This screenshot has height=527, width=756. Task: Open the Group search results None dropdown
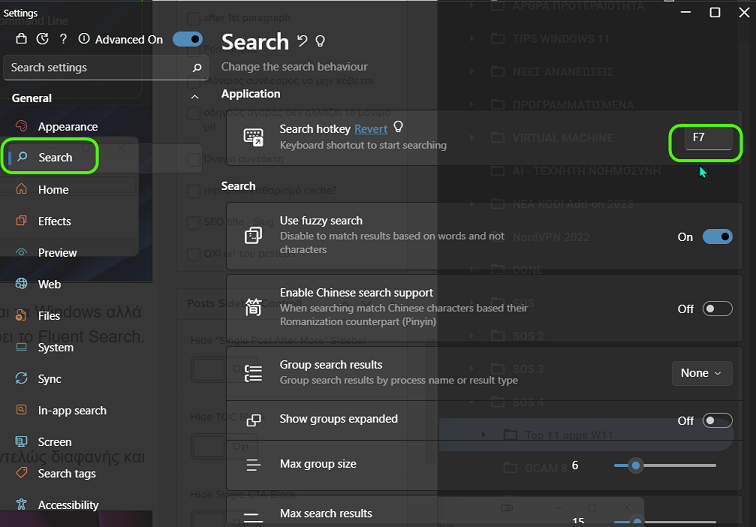[x=702, y=373]
